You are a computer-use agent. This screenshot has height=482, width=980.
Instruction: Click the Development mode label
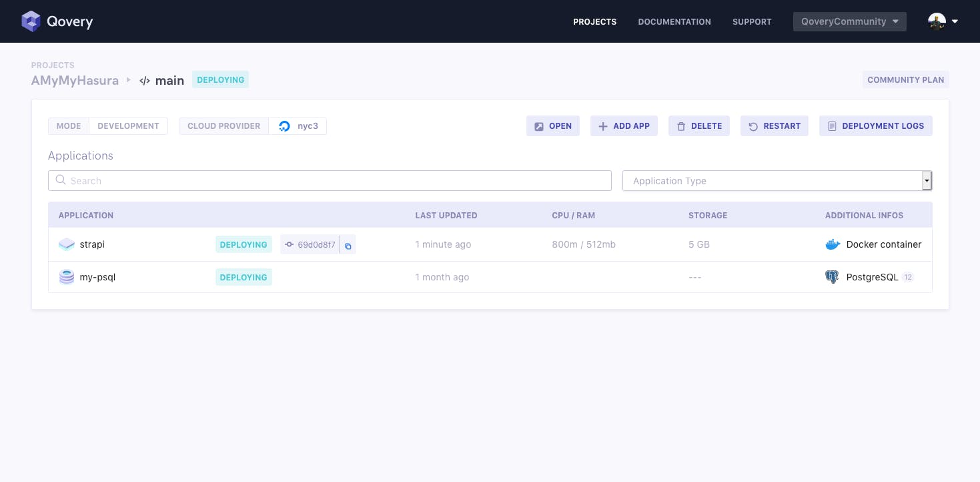pos(128,126)
